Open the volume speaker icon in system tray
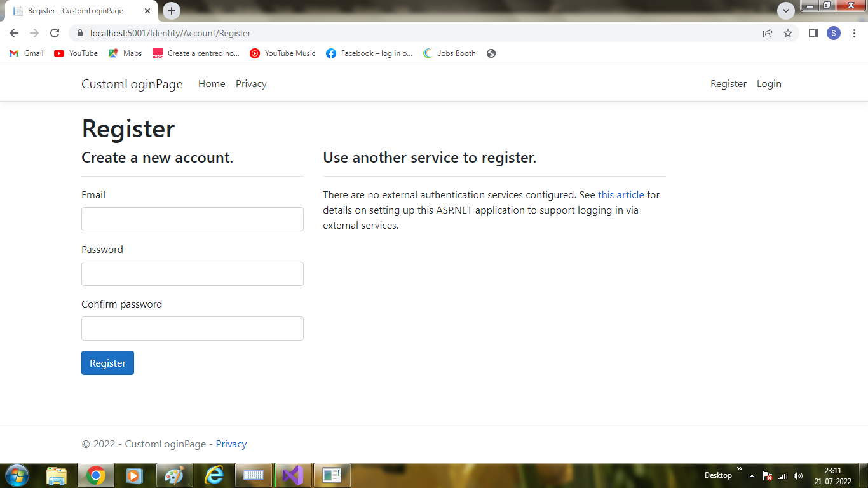868x488 pixels. 798,475
